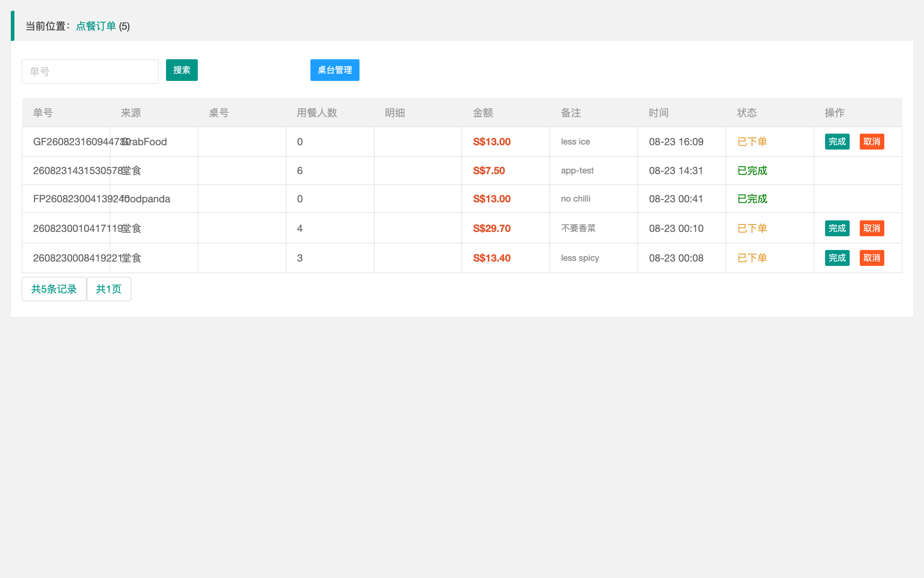Click the 时间 column header
This screenshot has width=924, height=578.
(x=659, y=113)
